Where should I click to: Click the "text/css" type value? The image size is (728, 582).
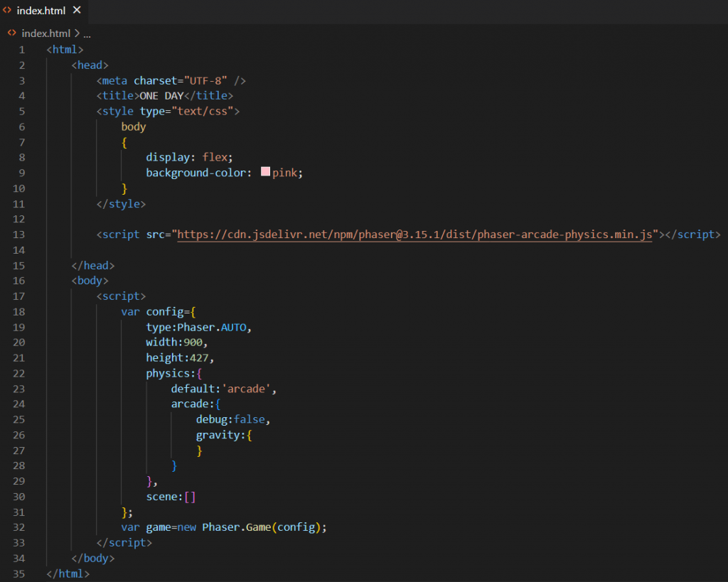tap(203, 112)
